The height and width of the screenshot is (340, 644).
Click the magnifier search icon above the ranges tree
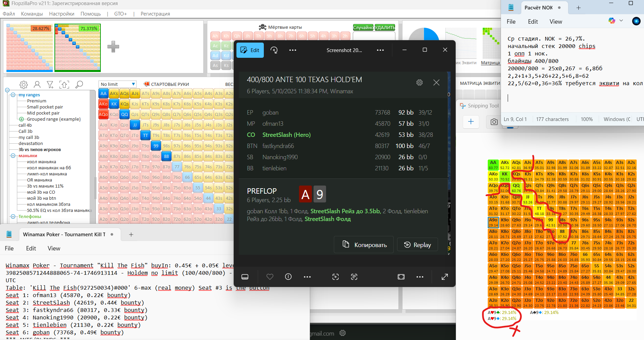79,84
